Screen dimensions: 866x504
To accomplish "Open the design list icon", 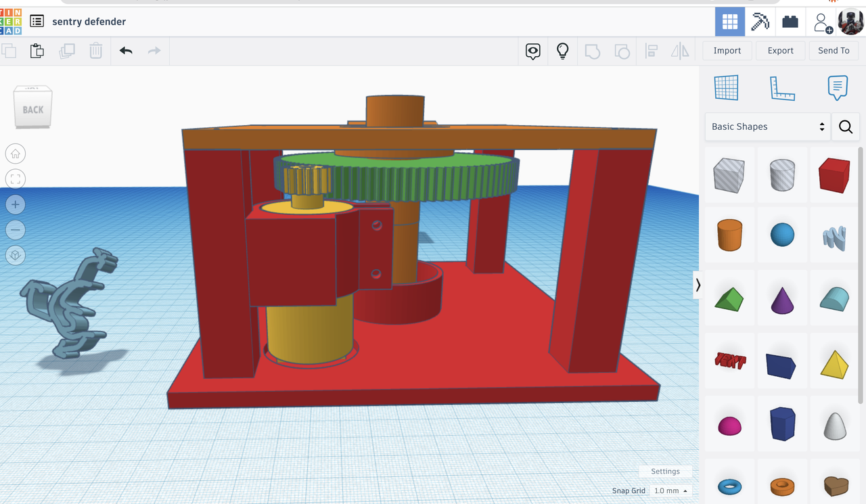I will (x=37, y=22).
